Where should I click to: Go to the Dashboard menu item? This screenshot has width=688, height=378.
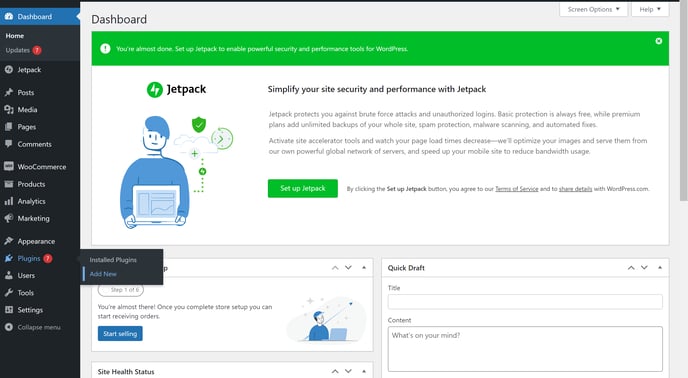pyautogui.click(x=39, y=17)
